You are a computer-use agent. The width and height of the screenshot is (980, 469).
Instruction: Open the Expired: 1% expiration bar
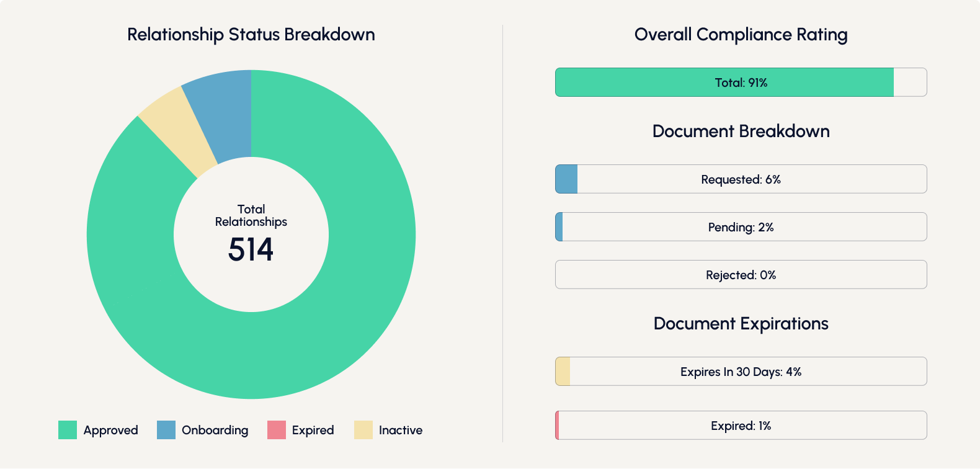(x=741, y=426)
